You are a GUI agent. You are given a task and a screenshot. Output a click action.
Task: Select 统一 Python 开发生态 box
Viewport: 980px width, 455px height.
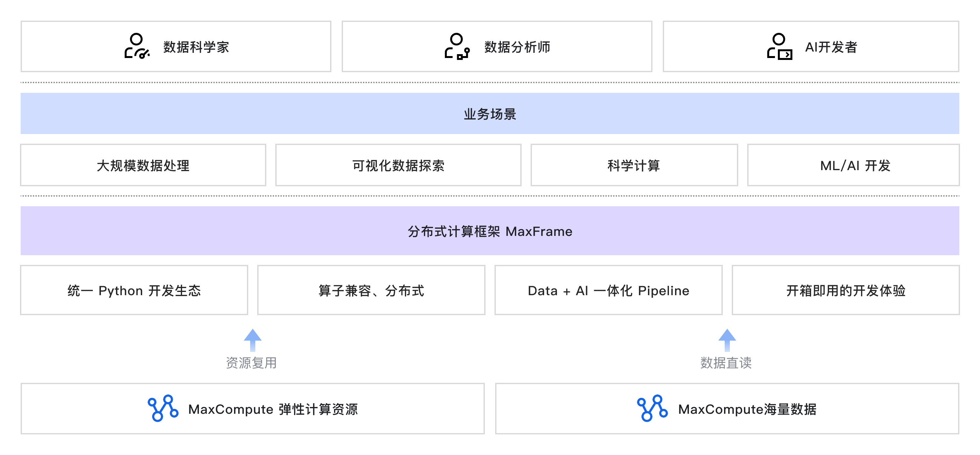(x=134, y=290)
